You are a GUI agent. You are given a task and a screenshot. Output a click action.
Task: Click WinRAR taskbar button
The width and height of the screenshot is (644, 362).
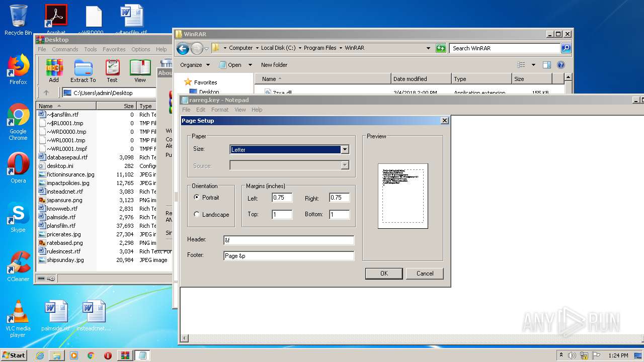coord(125,355)
